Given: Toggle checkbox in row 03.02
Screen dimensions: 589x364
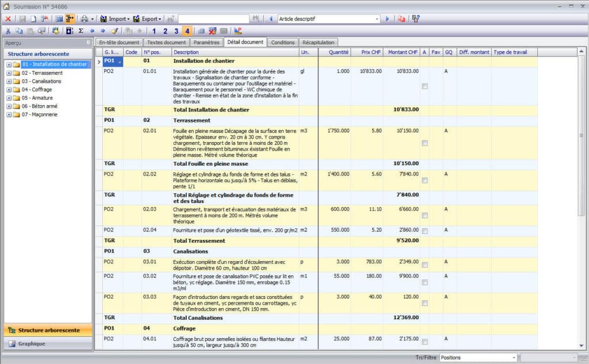Looking at the screenshot, I should point(424,282).
